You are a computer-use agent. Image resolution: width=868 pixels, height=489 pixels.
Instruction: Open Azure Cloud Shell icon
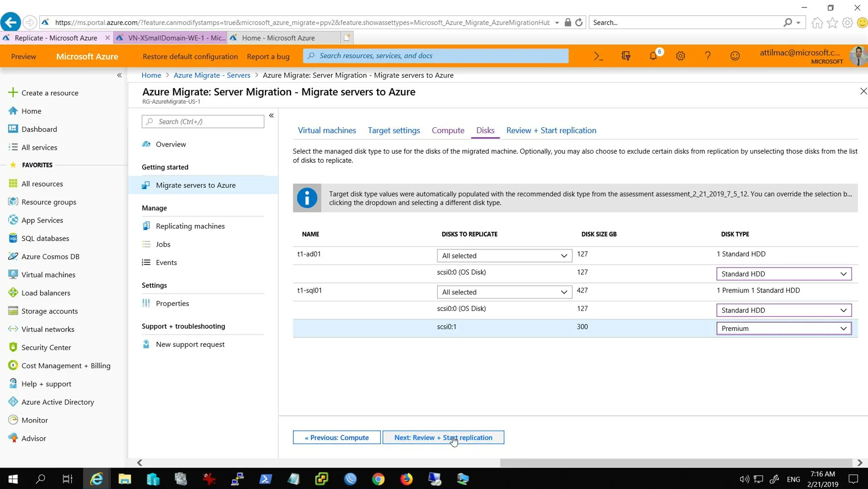(x=599, y=56)
